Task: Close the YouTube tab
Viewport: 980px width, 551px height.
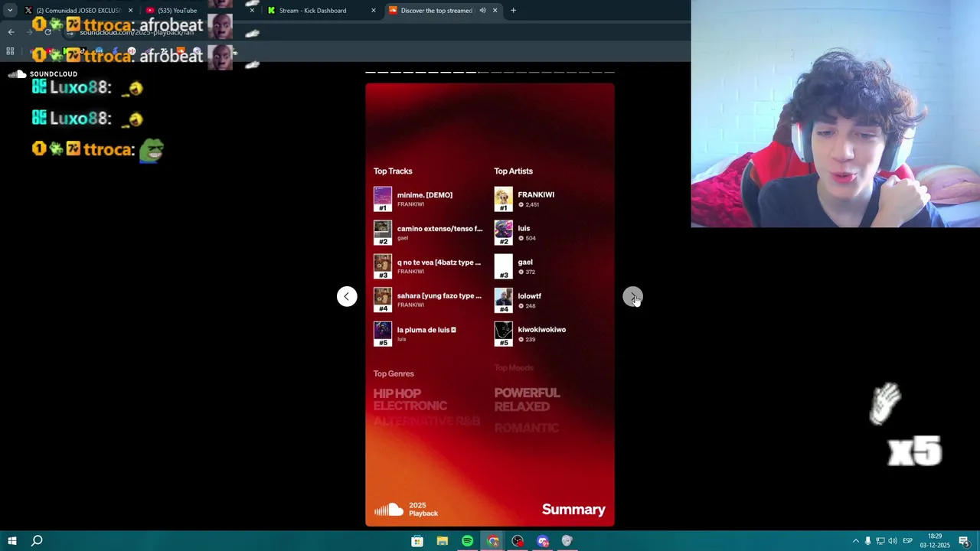Action: click(x=252, y=11)
